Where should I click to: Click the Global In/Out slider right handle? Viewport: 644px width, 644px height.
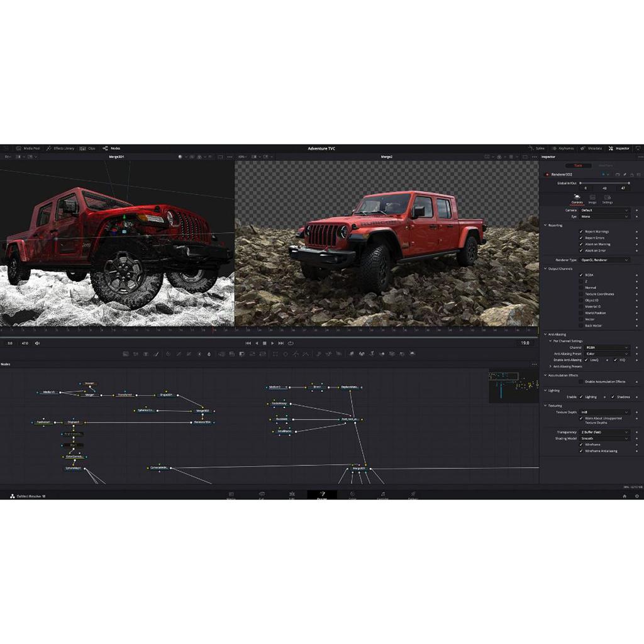(629, 183)
